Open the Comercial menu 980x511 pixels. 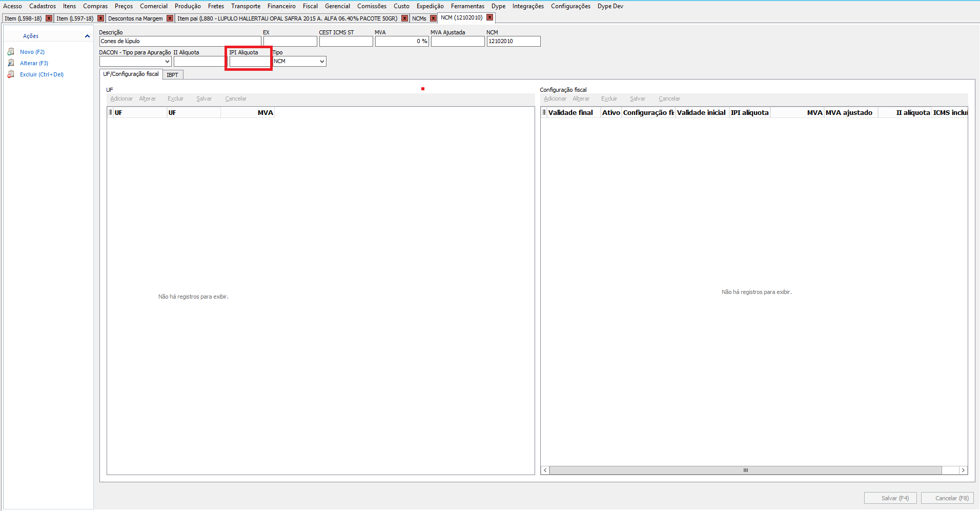click(154, 6)
